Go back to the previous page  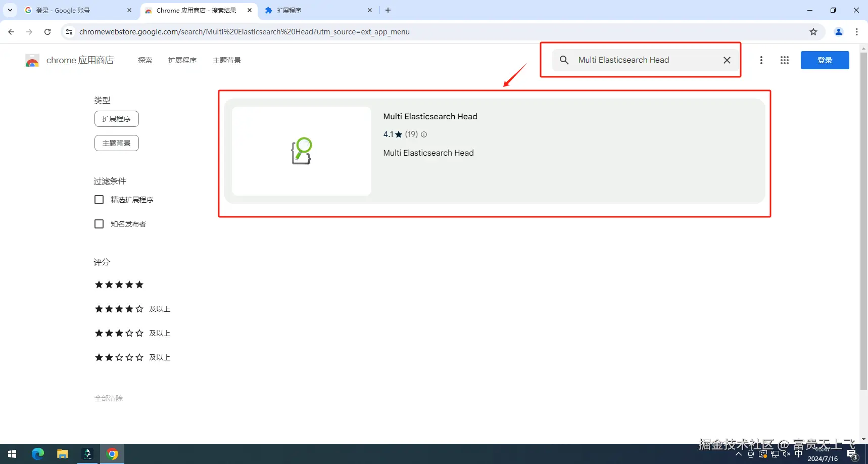click(11, 32)
